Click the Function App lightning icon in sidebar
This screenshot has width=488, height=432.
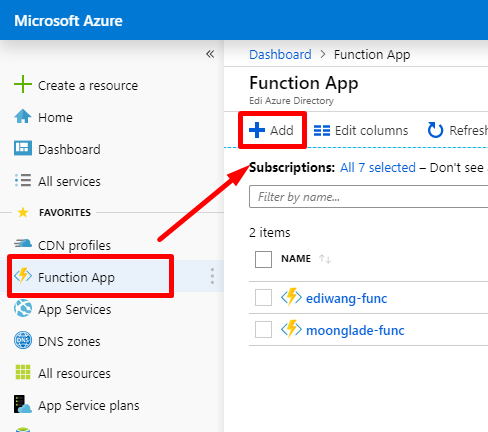tap(23, 276)
